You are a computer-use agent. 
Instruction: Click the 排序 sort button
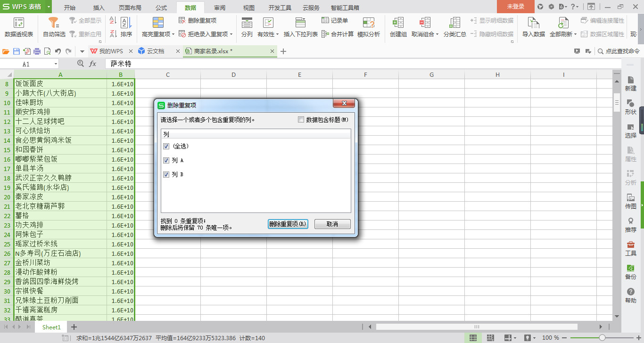126,27
